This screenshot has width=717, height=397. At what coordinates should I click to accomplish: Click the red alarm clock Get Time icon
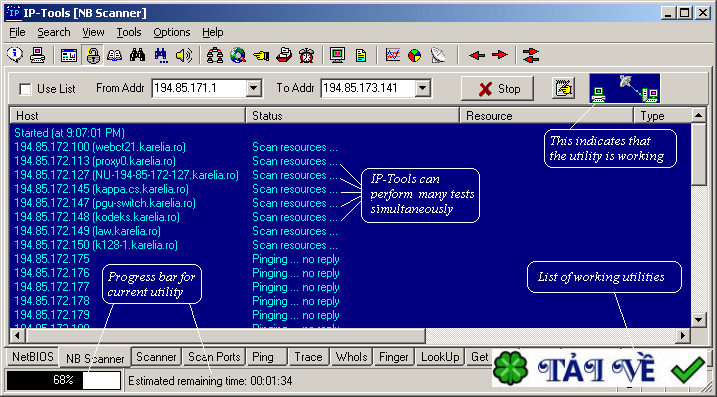coord(306,55)
